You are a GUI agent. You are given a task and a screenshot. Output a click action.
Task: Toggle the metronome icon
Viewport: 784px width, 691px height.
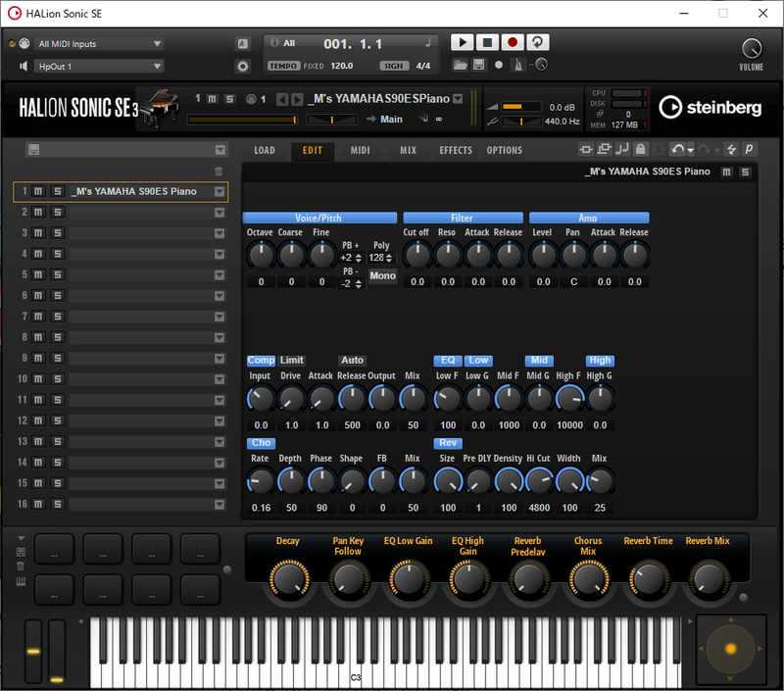point(518,65)
